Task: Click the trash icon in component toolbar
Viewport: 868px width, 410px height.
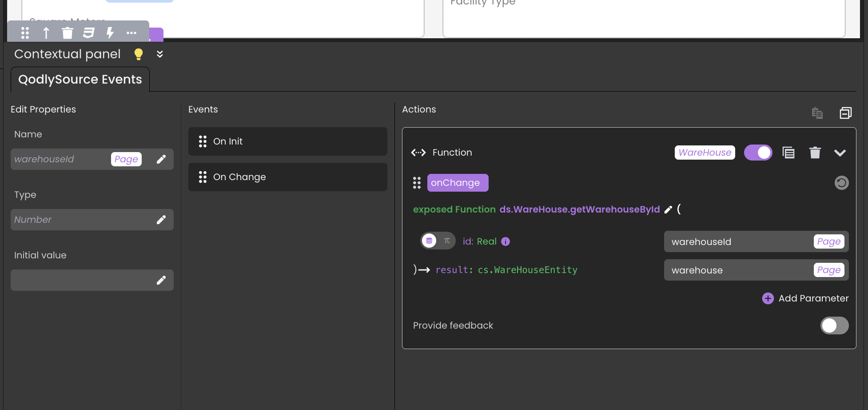Action: click(x=67, y=33)
